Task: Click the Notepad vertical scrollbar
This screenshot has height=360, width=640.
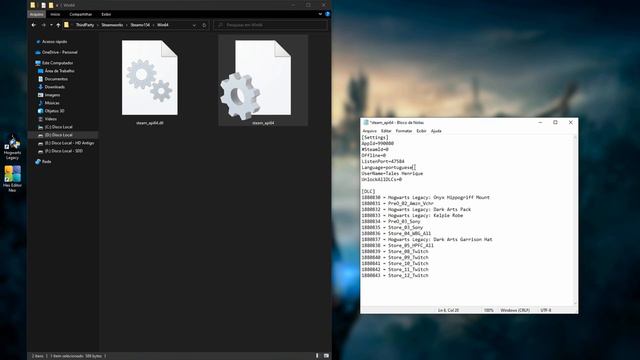Action: click(x=576, y=220)
